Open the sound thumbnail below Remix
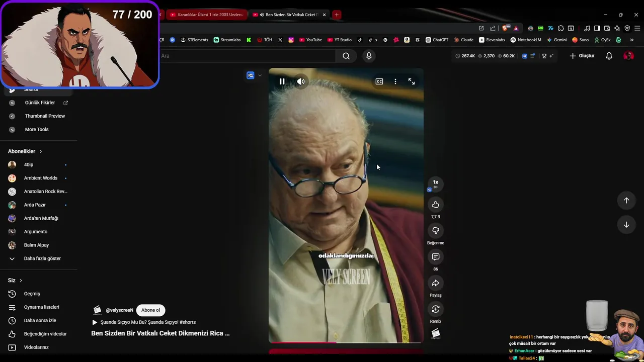Image resolution: width=644 pixels, height=362 pixels. [436, 333]
